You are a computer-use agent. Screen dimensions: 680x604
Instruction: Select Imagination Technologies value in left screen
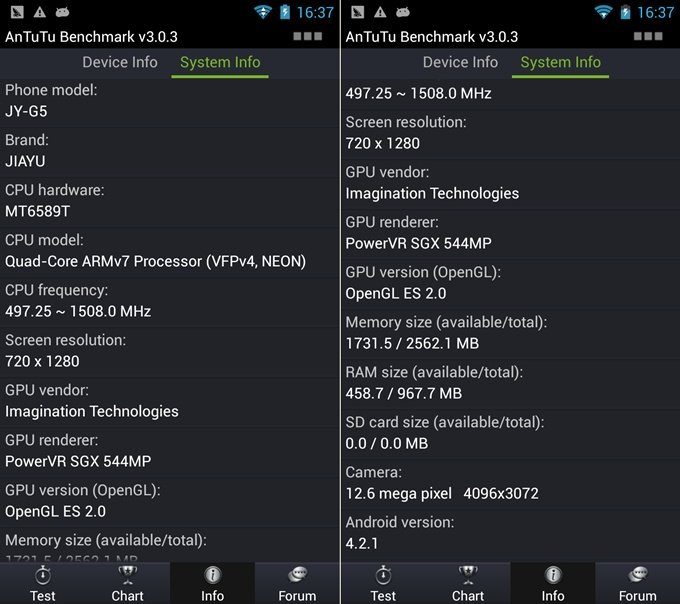pos(92,411)
